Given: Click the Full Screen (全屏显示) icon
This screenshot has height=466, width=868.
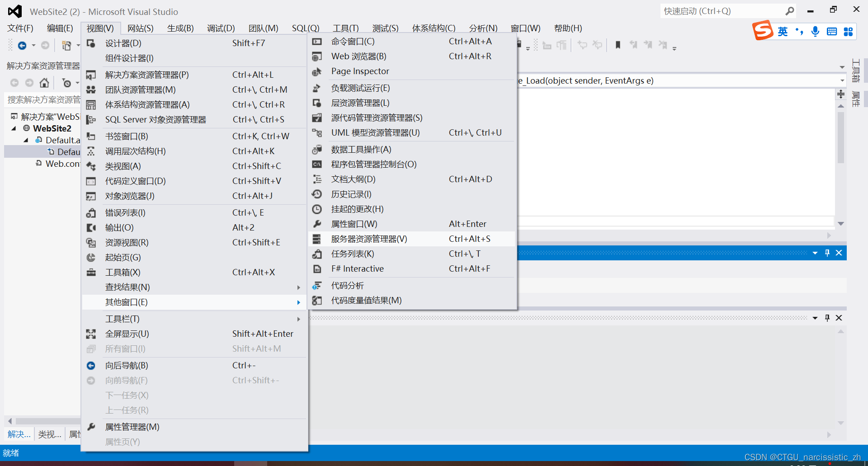Looking at the screenshot, I should click(91, 334).
